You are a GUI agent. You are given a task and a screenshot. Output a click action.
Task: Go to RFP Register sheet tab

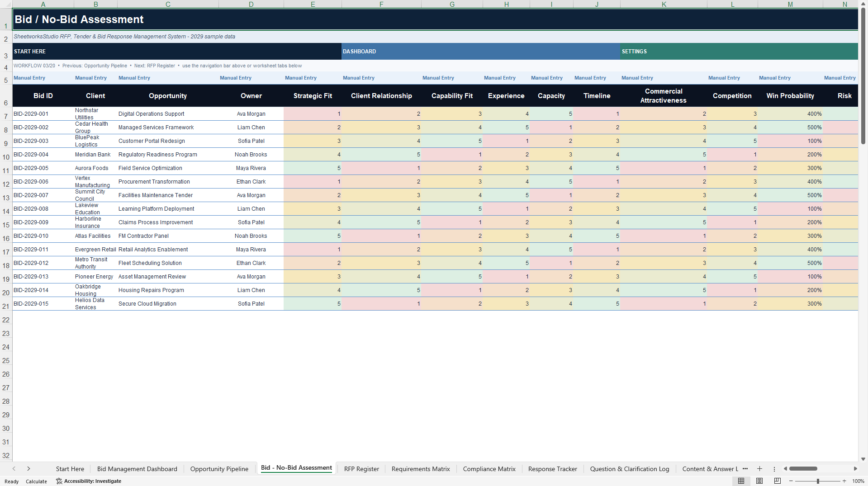(x=361, y=469)
